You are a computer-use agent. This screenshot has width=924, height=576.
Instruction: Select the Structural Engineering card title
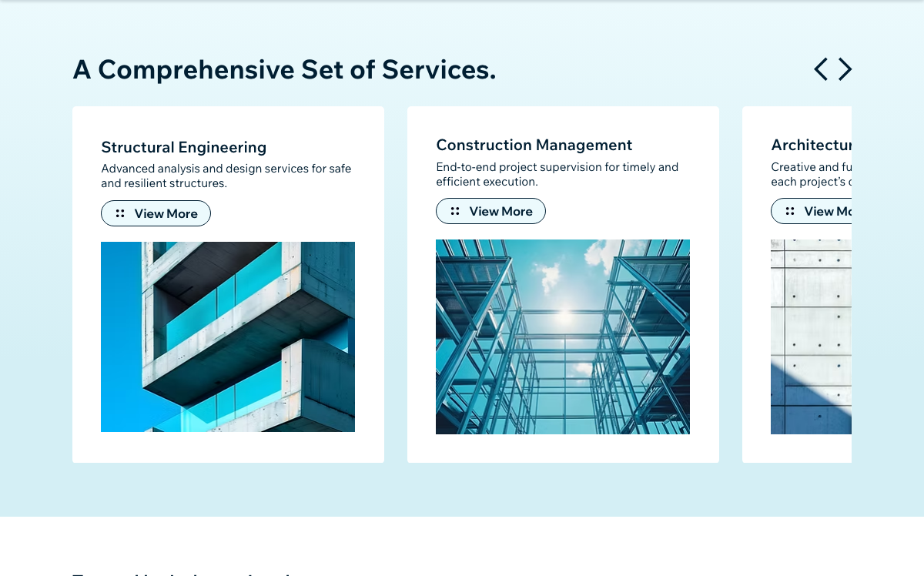[184, 147]
